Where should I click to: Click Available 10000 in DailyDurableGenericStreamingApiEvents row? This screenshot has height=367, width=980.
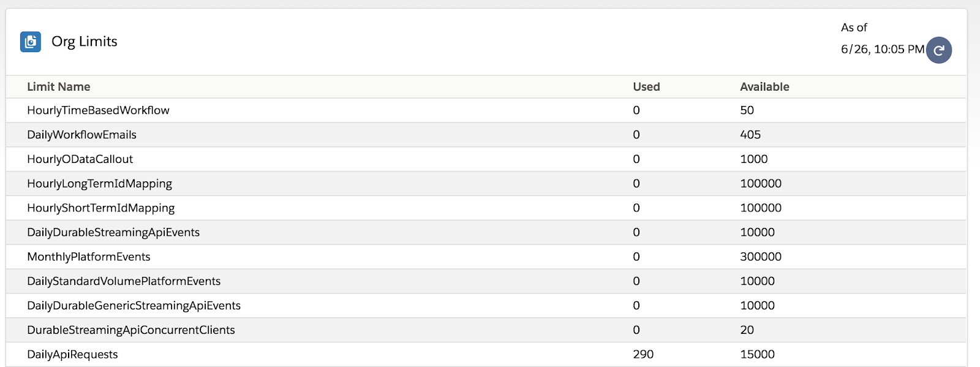tap(757, 306)
